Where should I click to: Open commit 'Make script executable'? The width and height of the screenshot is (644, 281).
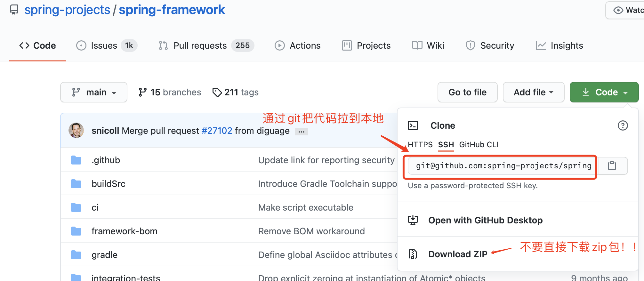(x=306, y=207)
